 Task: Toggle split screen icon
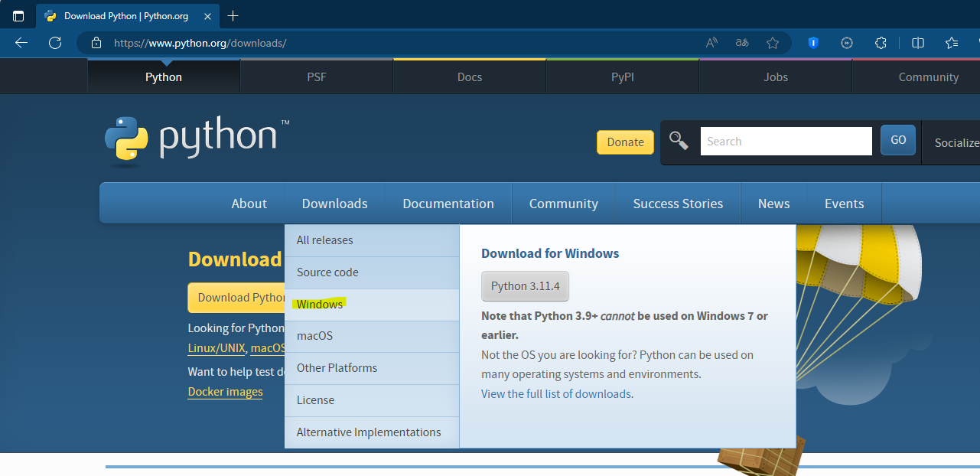[918, 43]
